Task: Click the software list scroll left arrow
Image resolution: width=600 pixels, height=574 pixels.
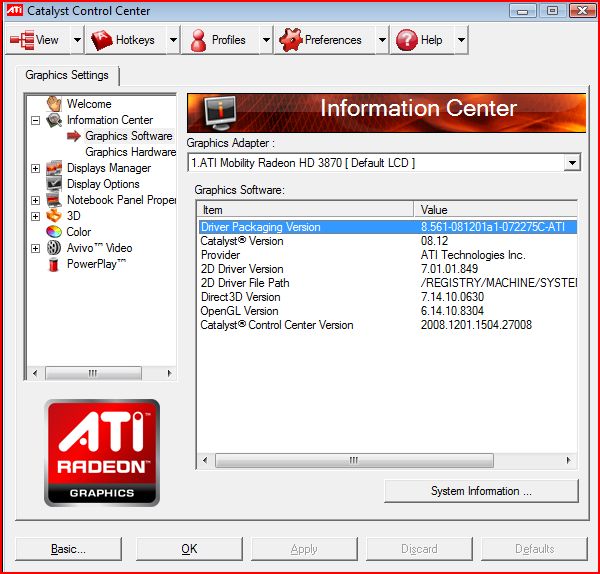Action: click(x=205, y=460)
